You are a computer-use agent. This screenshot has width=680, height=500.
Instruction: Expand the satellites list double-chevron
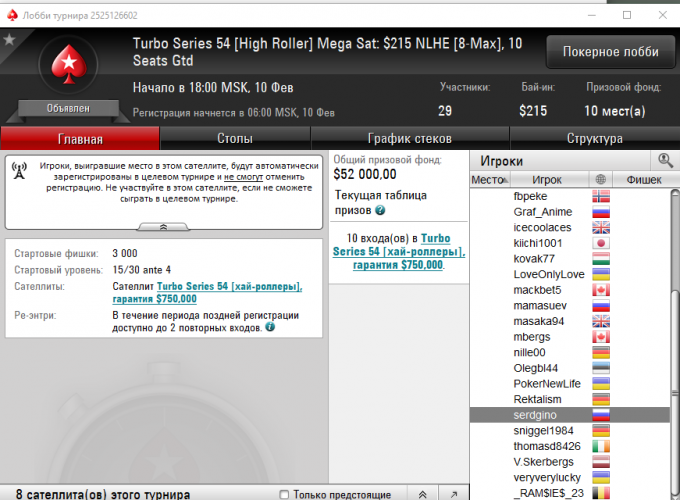(x=422, y=494)
